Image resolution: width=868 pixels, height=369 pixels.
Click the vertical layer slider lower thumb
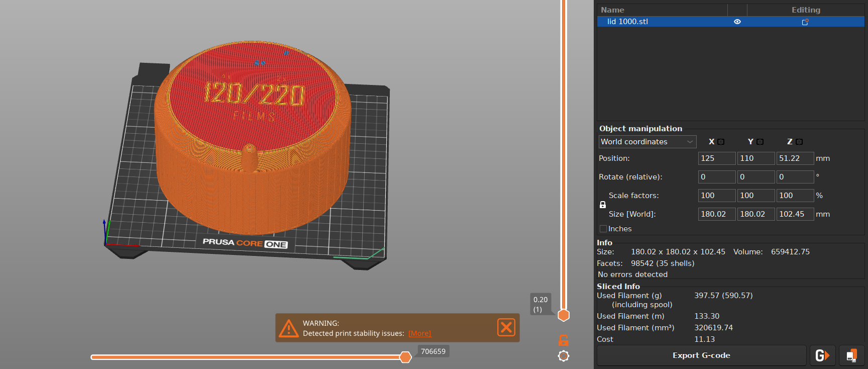564,315
